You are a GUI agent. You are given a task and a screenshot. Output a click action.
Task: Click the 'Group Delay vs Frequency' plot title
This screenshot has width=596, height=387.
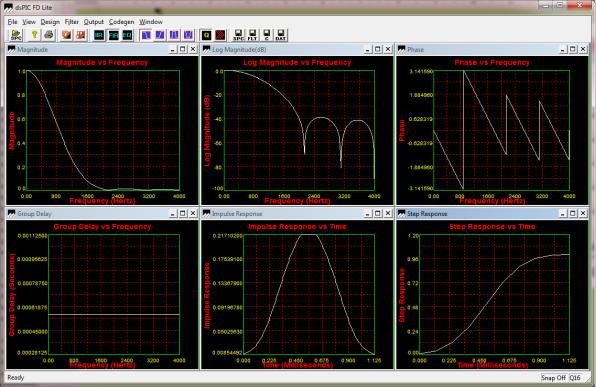[x=102, y=227]
